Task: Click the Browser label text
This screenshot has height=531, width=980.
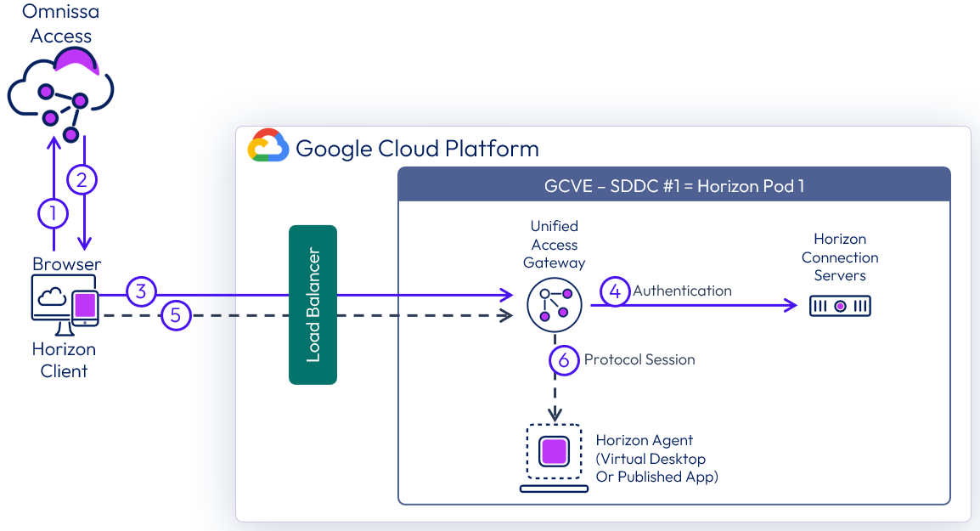Action: coord(67,264)
